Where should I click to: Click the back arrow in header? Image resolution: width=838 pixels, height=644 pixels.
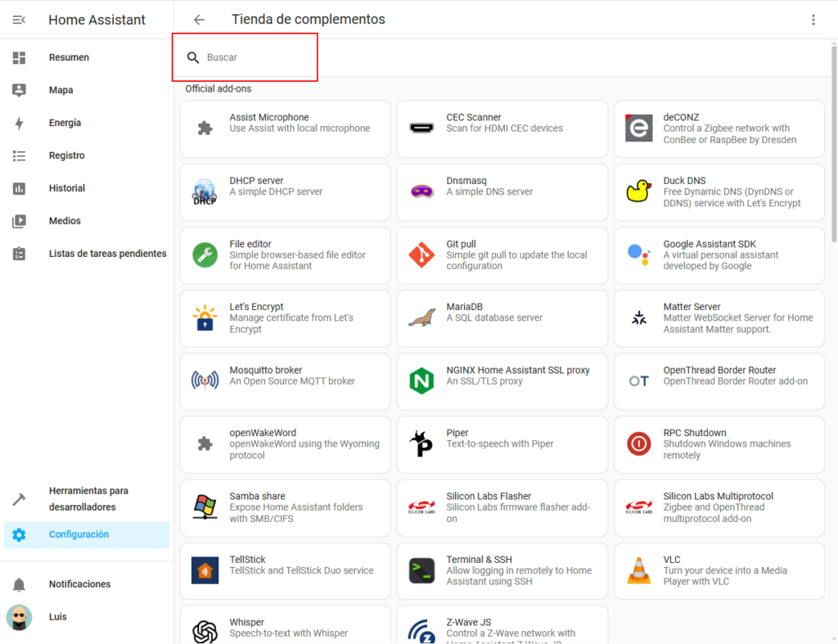tap(199, 20)
